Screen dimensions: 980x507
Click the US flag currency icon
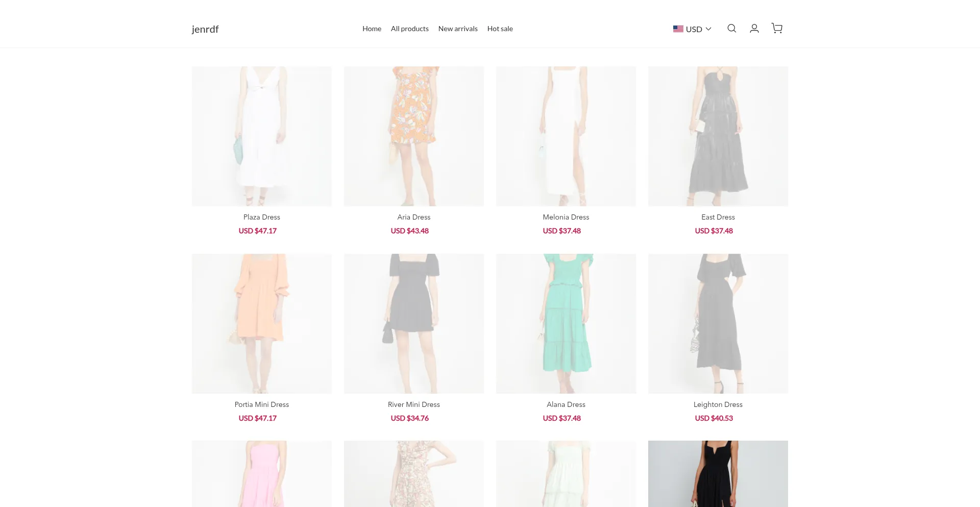tap(678, 29)
